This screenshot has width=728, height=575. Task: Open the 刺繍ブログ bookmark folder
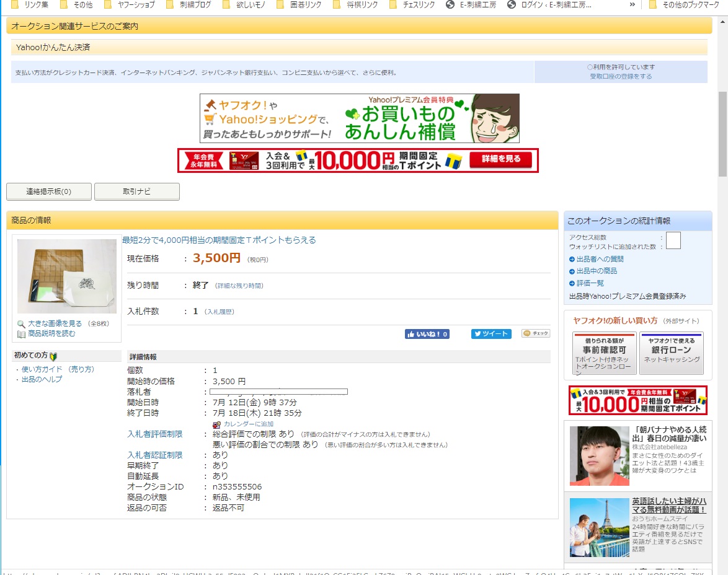pos(189,4)
